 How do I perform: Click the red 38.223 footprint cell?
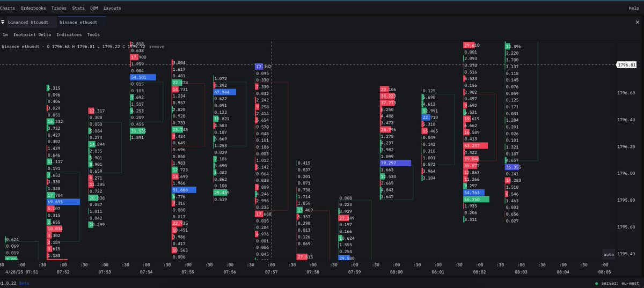click(389, 96)
